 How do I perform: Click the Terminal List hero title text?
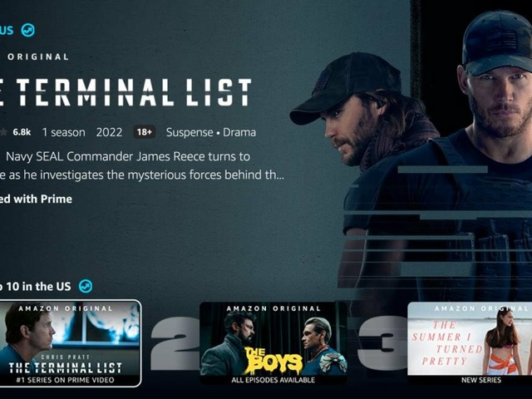[126, 92]
